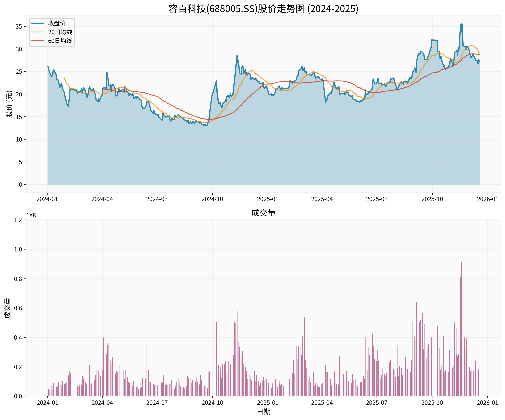Click the 2026-01 tick label on price chart
Viewport: 505px width, 420px height.
(x=487, y=199)
